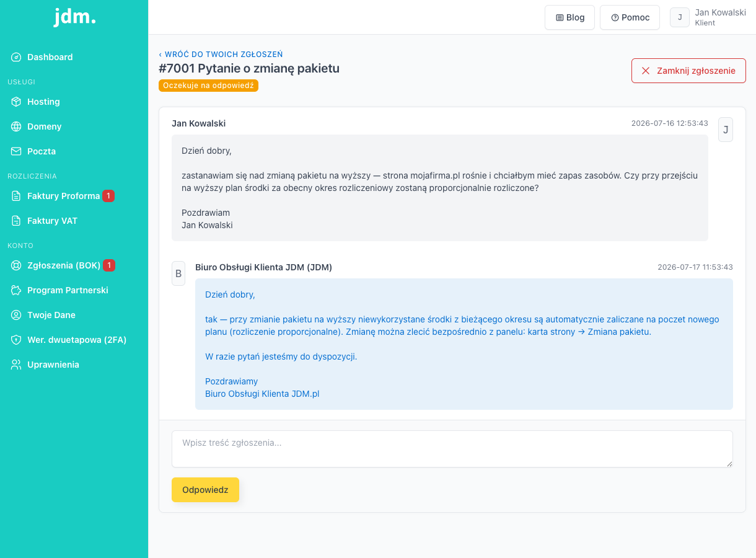Go to Hosting services
The image size is (756, 558).
click(74, 102)
